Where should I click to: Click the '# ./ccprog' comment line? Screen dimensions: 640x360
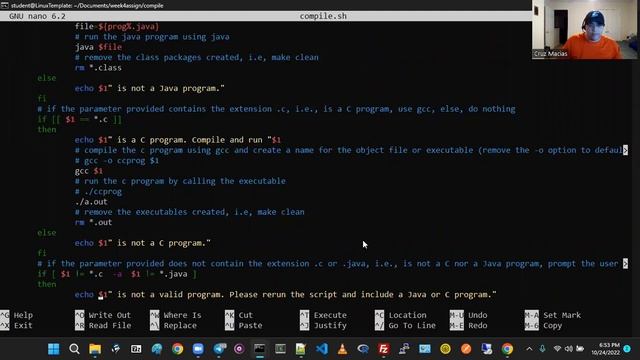click(x=98, y=191)
